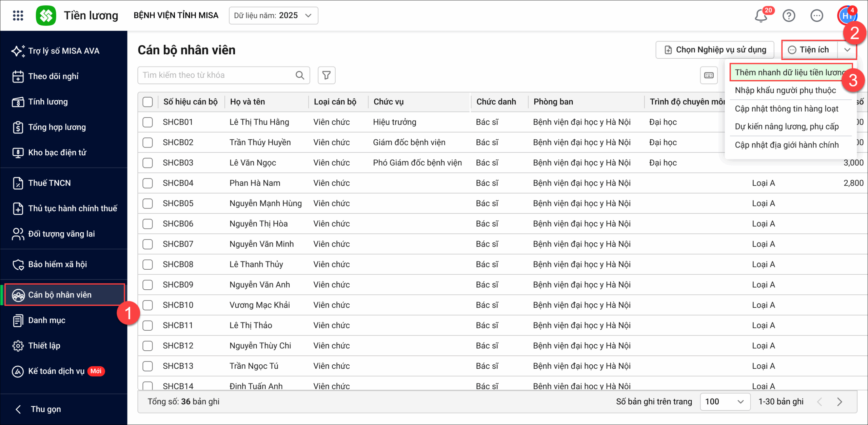Click Chọn Nghiệp vụ sử dụng button
This screenshot has height=425, width=868.
point(715,50)
